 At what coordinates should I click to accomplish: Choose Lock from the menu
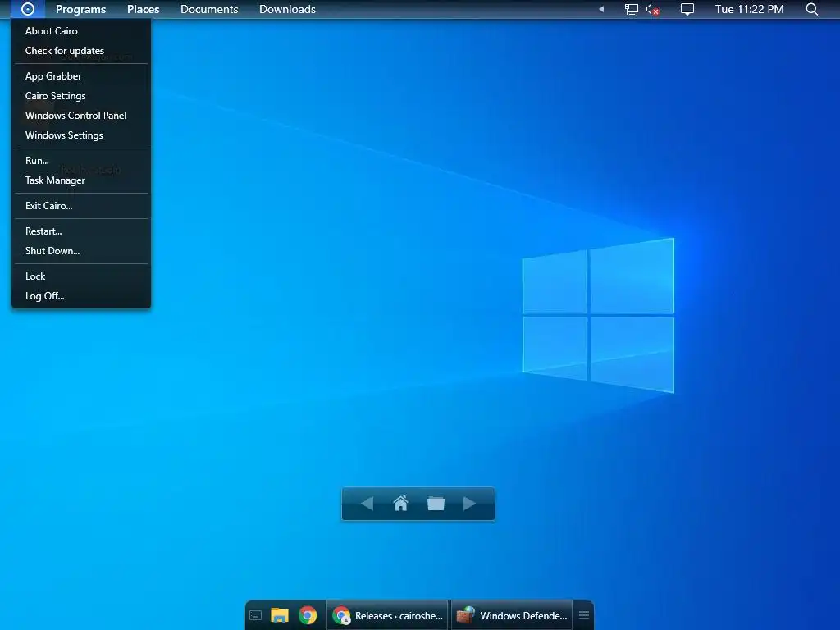[81, 276]
